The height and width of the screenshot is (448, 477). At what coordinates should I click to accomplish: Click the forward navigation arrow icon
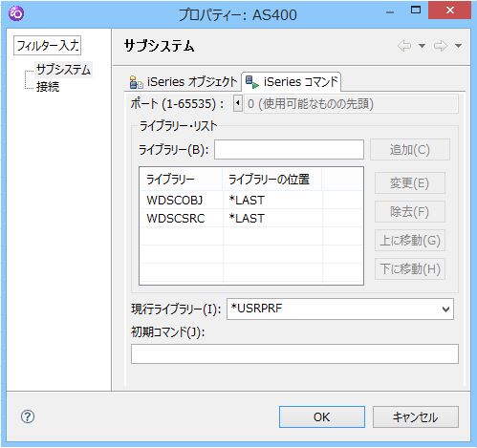pyautogui.click(x=441, y=46)
